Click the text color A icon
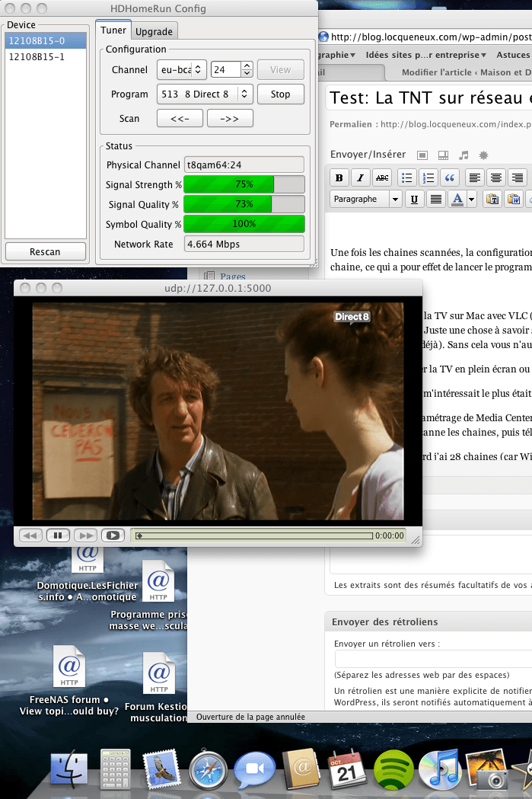 [x=457, y=200]
